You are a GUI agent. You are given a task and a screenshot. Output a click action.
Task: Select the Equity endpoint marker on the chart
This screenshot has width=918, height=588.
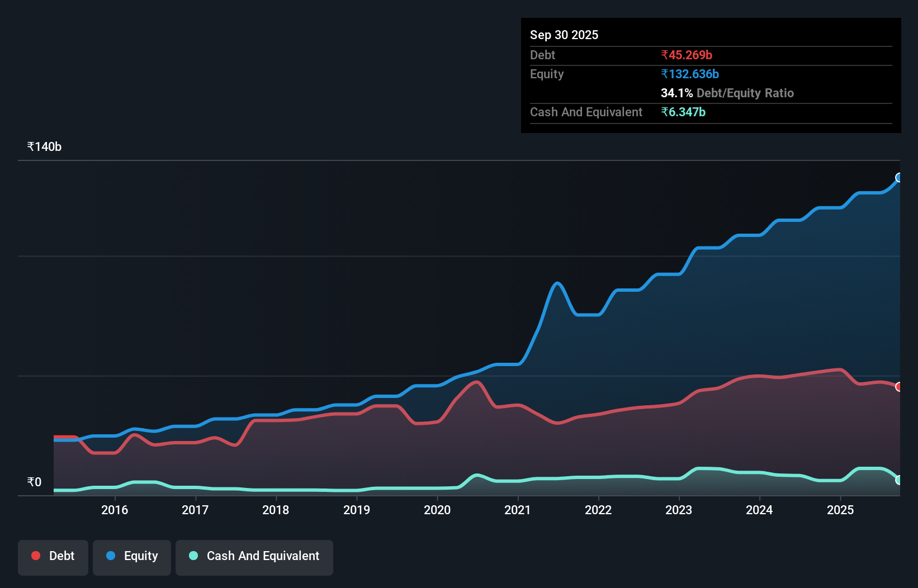coord(898,178)
